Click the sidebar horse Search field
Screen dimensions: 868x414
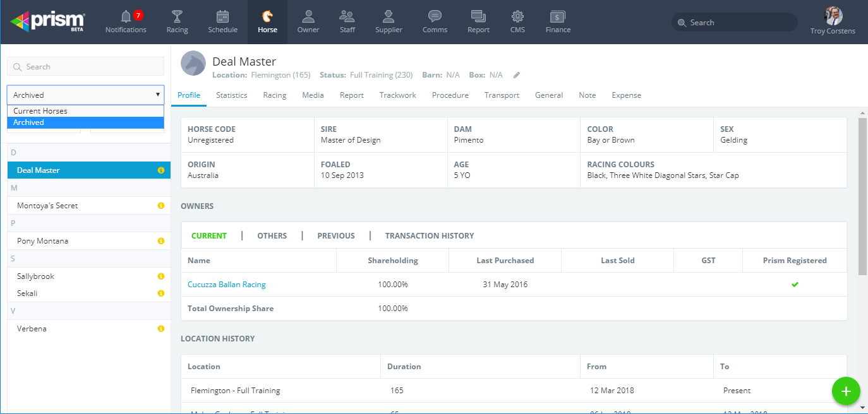pos(85,67)
